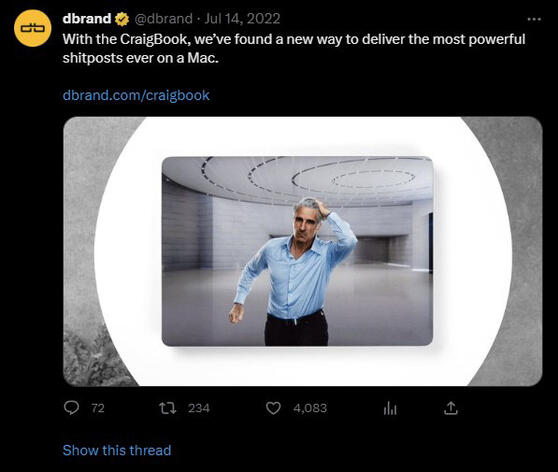Viewport: 558px width, 472px height.
Task: Click the Show this thread link
Action: [117, 450]
